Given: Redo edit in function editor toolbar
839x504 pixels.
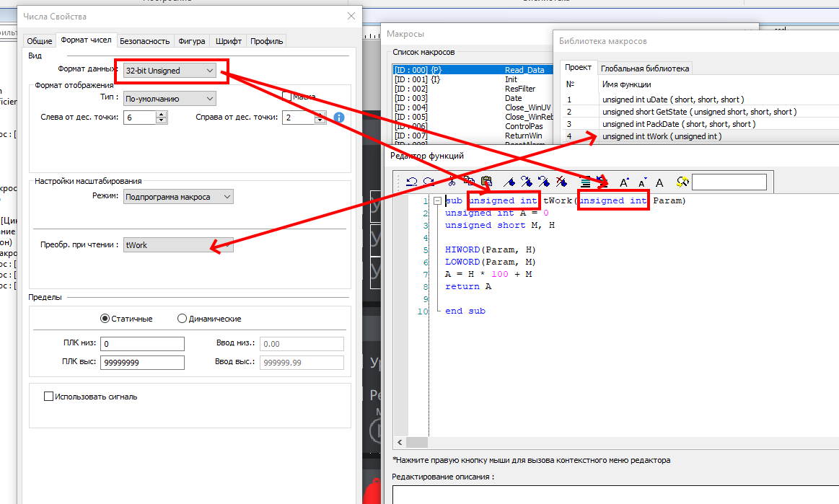Looking at the screenshot, I should tap(429, 182).
